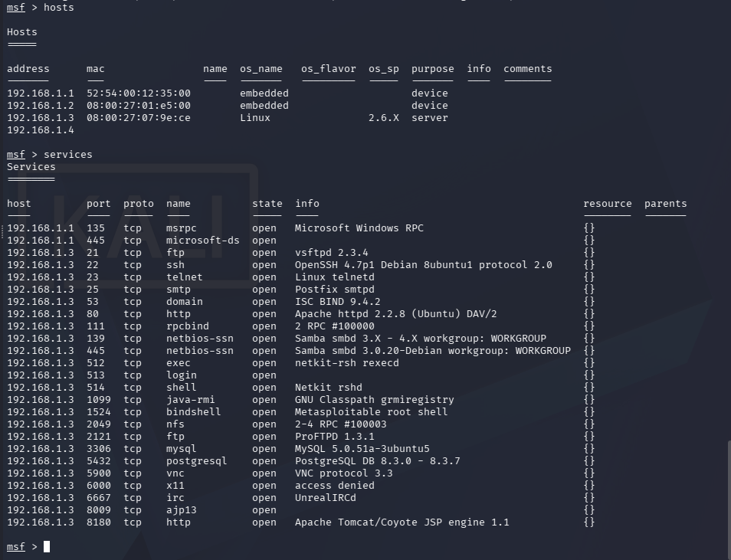Image resolution: width=731 pixels, height=560 pixels.
Task: Click 'Metasploitable root shell' text
Action: [x=371, y=411]
